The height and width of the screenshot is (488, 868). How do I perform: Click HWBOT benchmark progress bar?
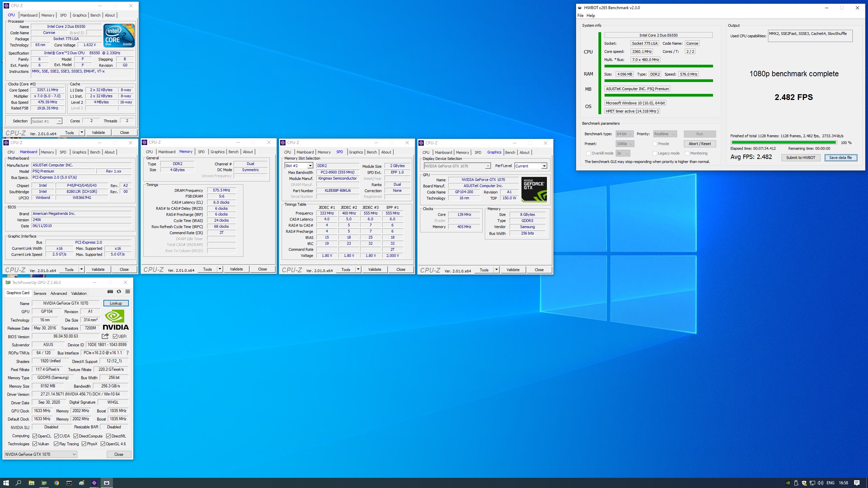(784, 143)
